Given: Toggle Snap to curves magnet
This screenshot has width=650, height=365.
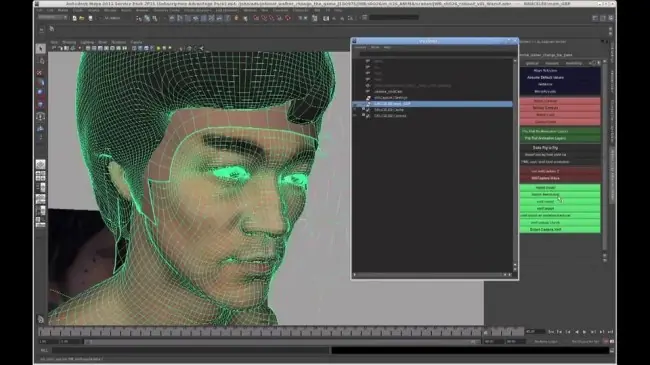Looking at the screenshot, I should point(264,18).
